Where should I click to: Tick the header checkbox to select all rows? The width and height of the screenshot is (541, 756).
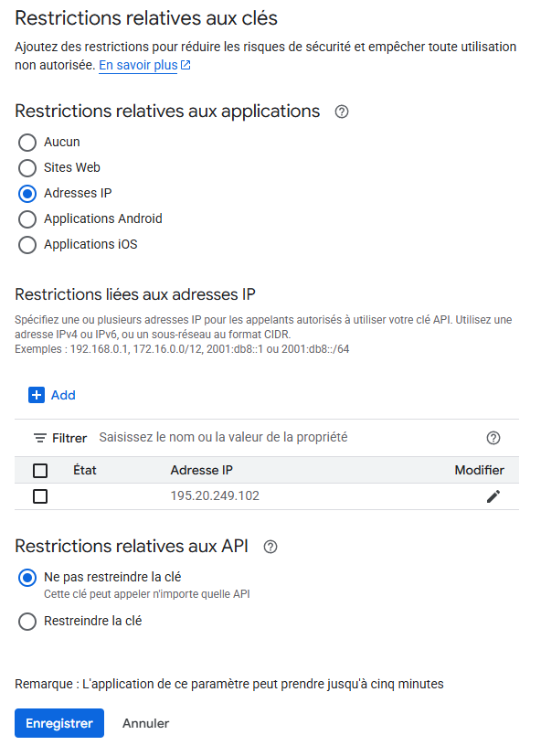pos(40,470)
